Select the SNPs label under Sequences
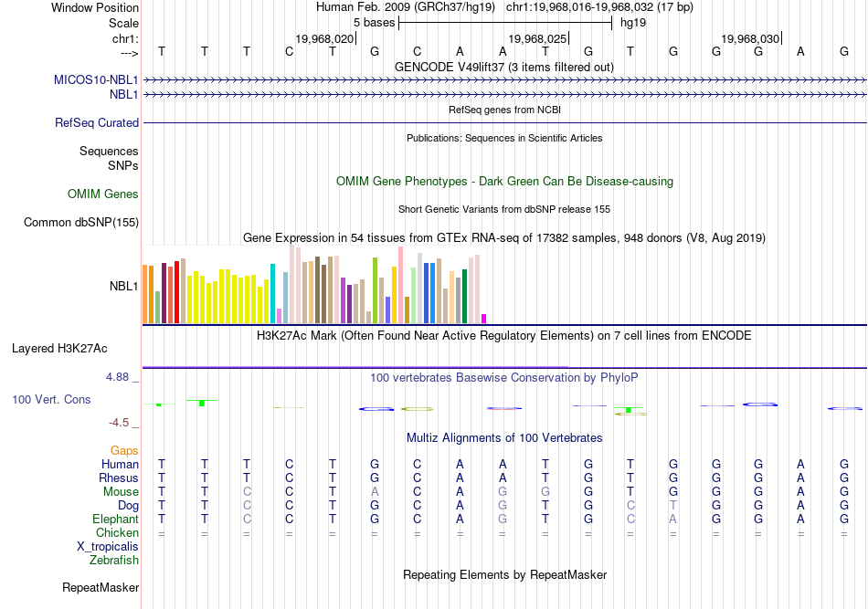 point(123,165)
